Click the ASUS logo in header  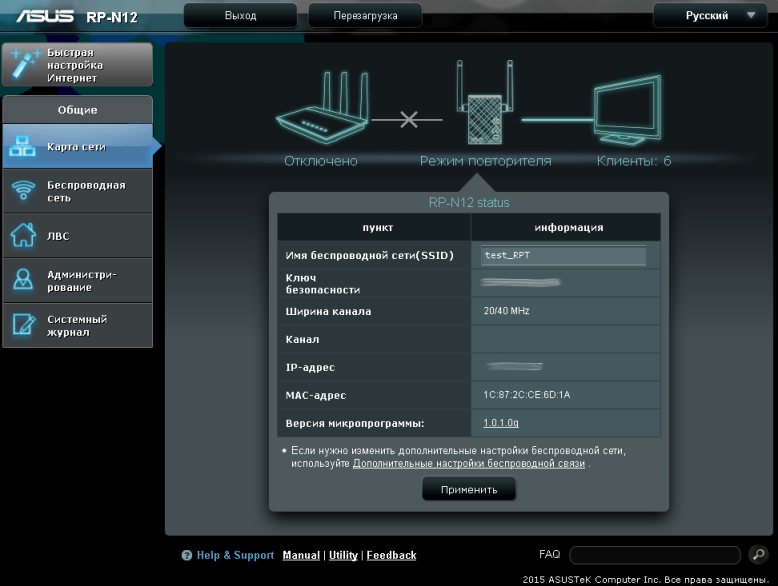click(45, 16)
